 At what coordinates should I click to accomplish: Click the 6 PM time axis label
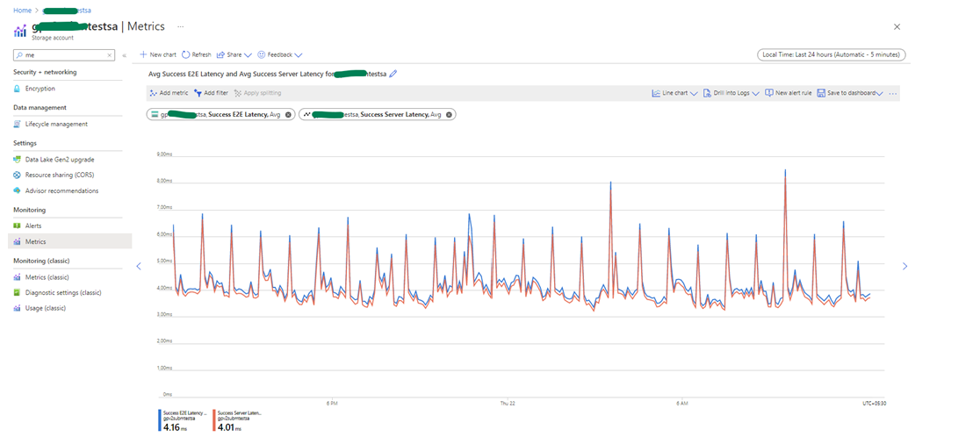pos(332,404)
